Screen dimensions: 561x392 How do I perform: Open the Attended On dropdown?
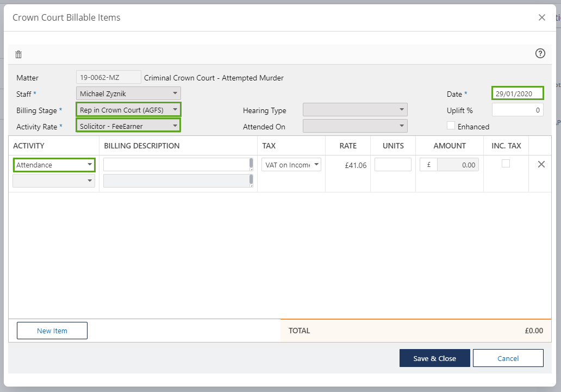click(x=354, y=126)
